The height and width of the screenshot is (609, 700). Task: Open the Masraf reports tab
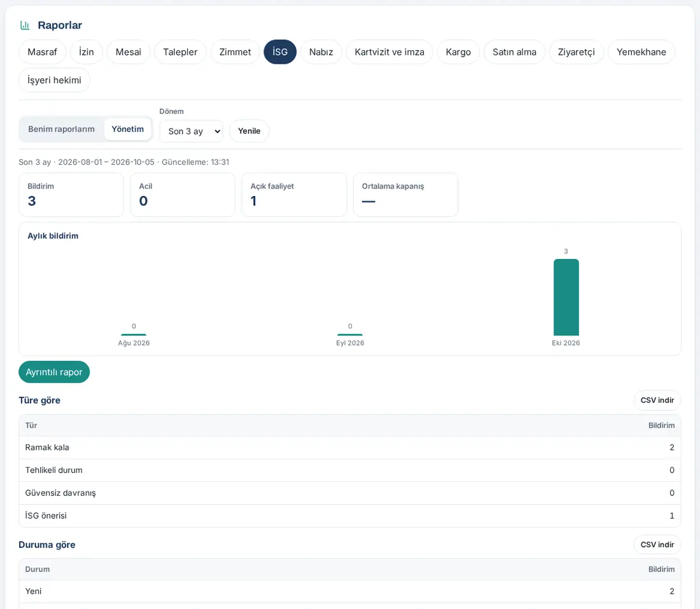[43, 52]
